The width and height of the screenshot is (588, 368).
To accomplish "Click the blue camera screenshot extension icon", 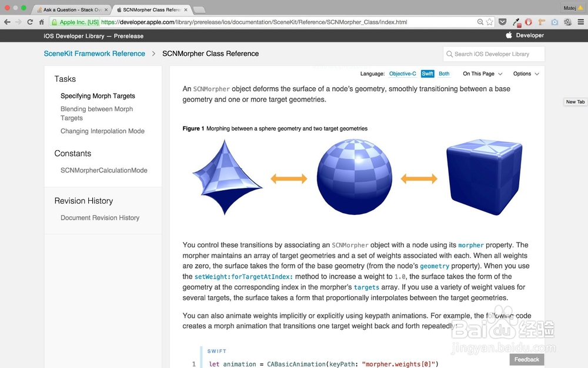I will click(554, 22).
